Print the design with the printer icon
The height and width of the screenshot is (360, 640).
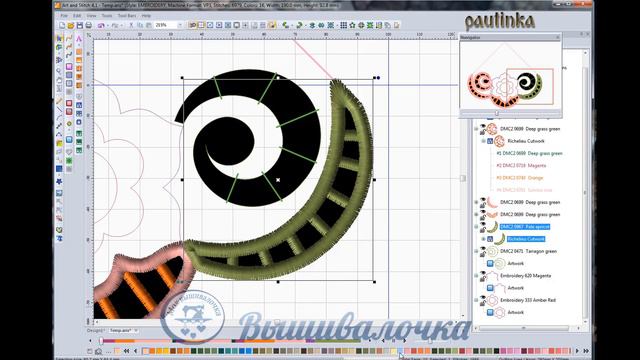[x=88, y=25]
